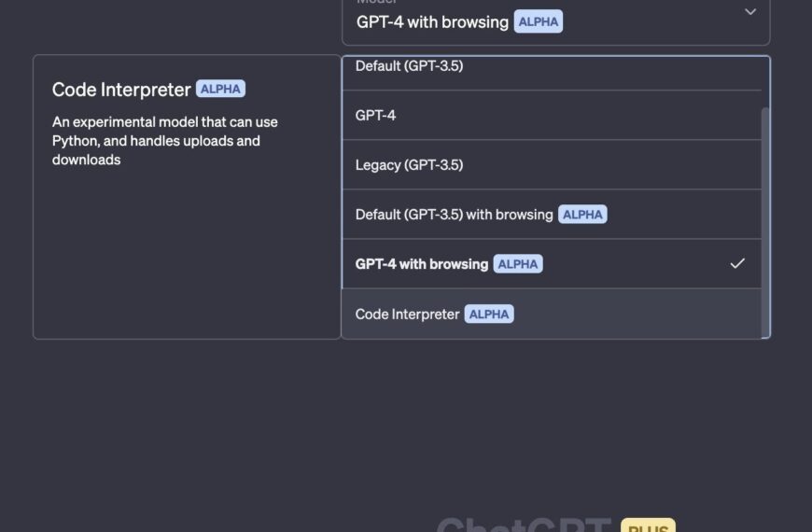Image resolution: width=812 pixels, height=532 pixels.
Task: Select the checked GPT-4 with browsing option
Action: tap(552, 264)
